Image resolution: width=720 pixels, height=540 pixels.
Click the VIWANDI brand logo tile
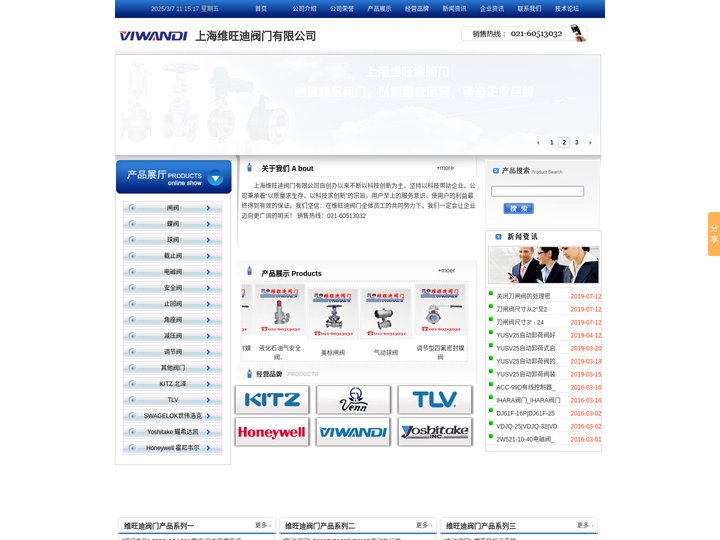click(353, 432)
